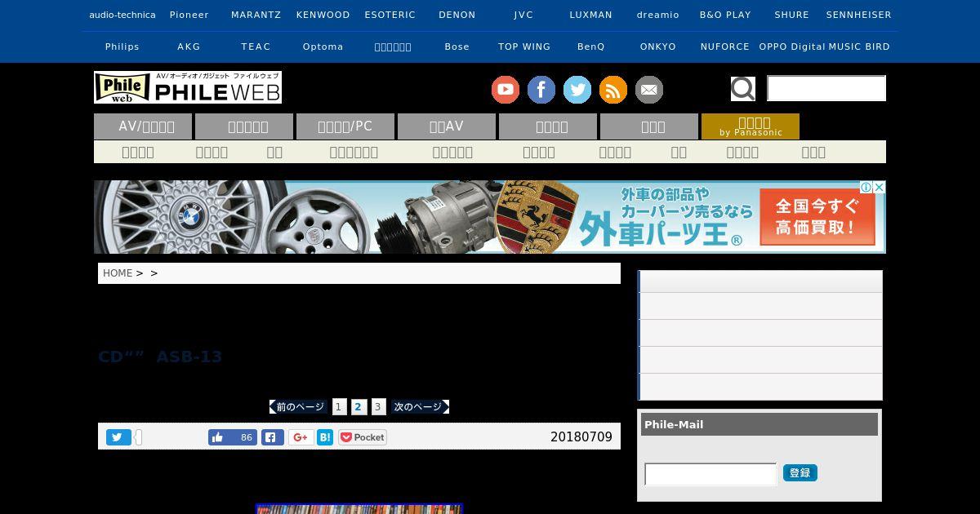
Task: Open the TOP WING brand link
Action: tap(524, 47)
